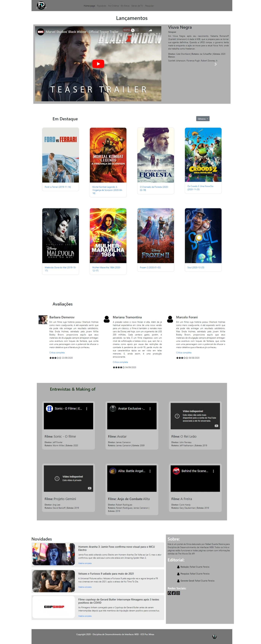Image resolution: width=261 pixels, height=644 pixels.
Task: Click the Copshop news logo image
Action: click(x=54, y=607)
